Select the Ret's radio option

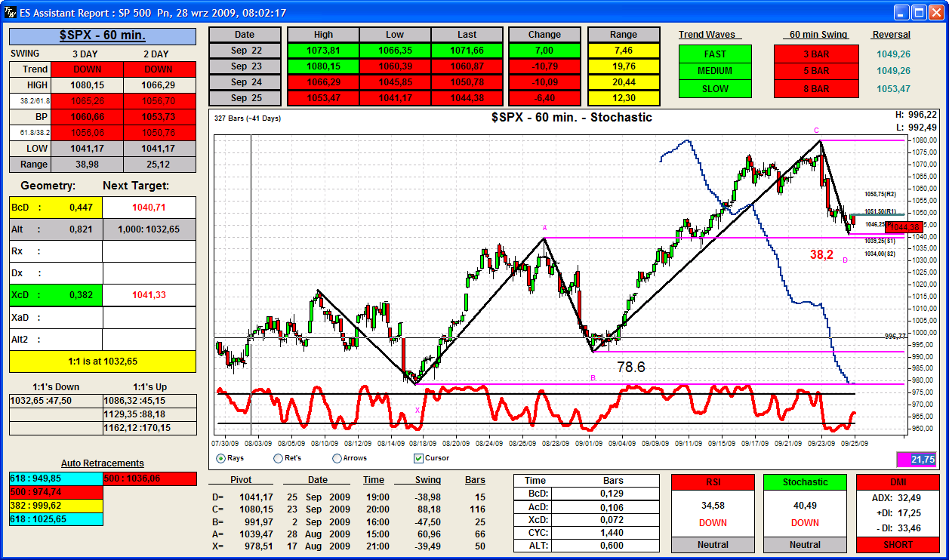click(278, 458)
